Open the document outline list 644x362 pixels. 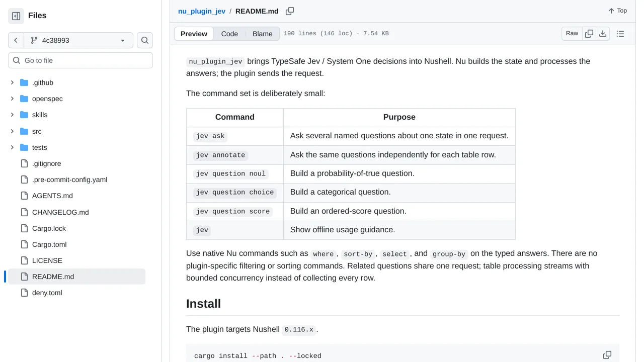point(620,34)
